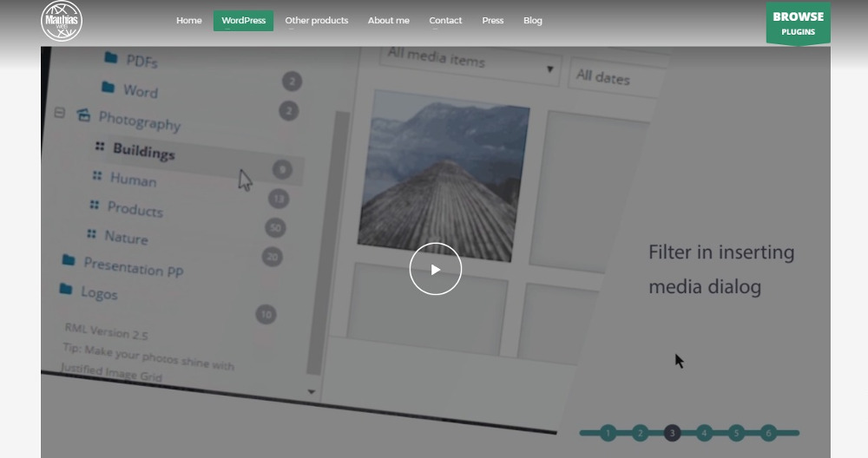Click the folder tree scrollbar
The height and width of the screenshot is (458, 868).
pos(328,243)
